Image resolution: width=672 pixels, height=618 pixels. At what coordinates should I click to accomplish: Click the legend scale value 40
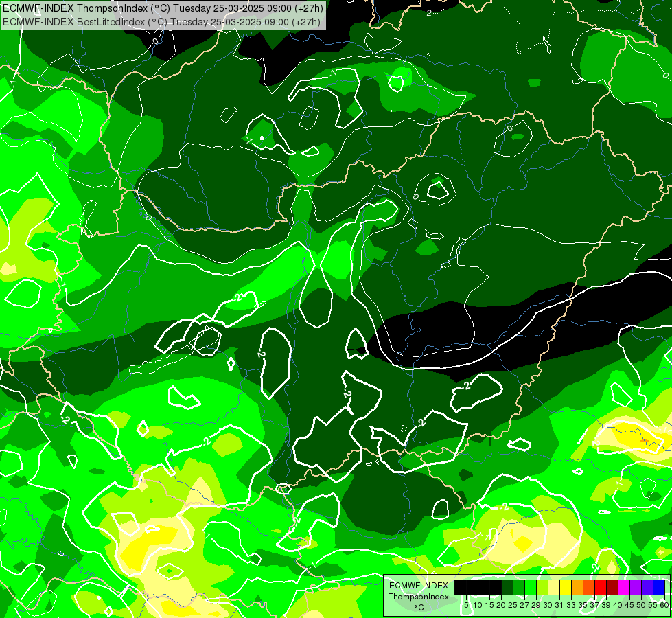[618, 605]
